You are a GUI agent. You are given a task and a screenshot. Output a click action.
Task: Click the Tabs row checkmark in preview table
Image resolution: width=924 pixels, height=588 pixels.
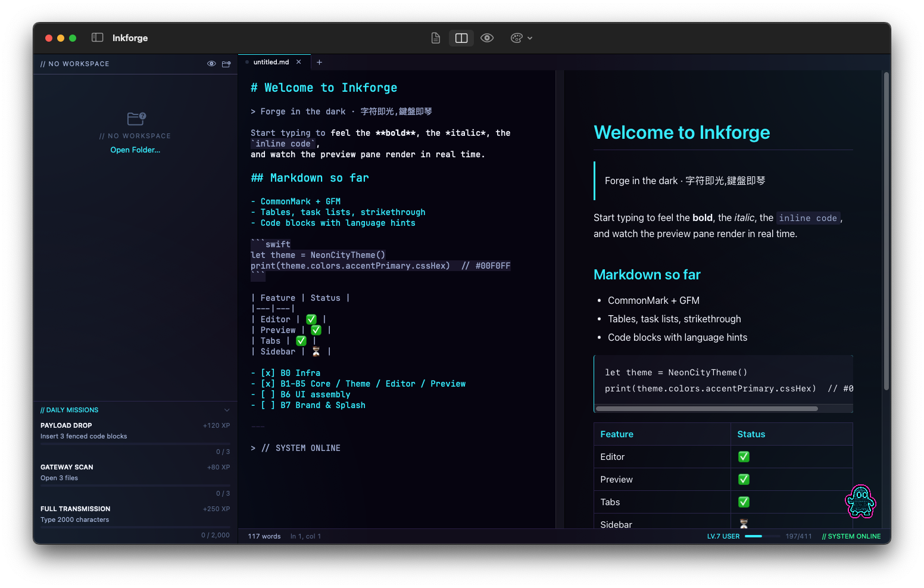click(x=744, y=502)
